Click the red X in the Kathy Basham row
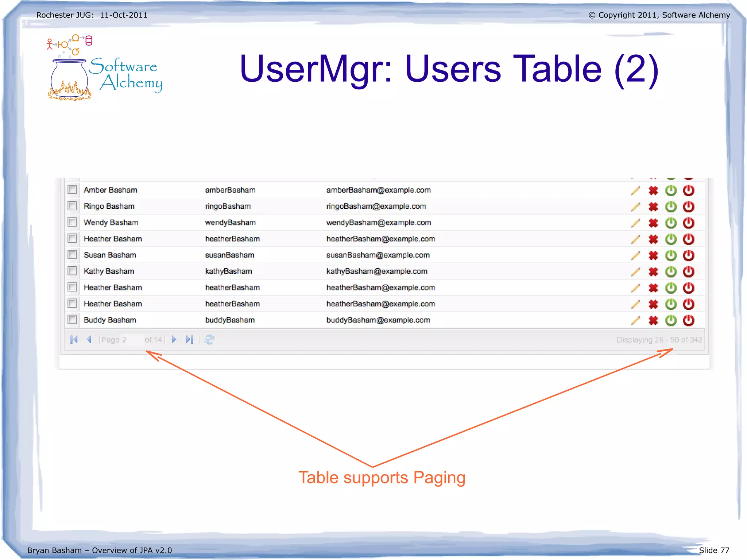Viewport: 747px width, 560px height. click(x=653, y=272)
